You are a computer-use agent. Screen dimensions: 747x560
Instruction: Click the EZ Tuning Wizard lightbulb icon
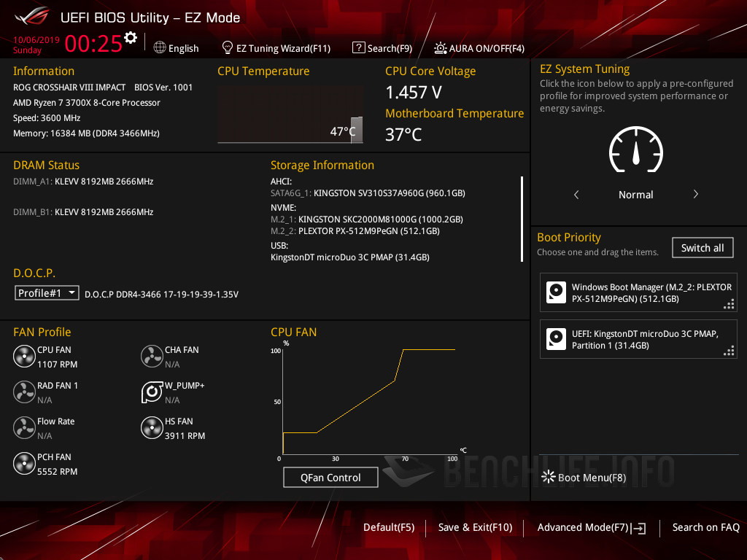tap(228, 47)
